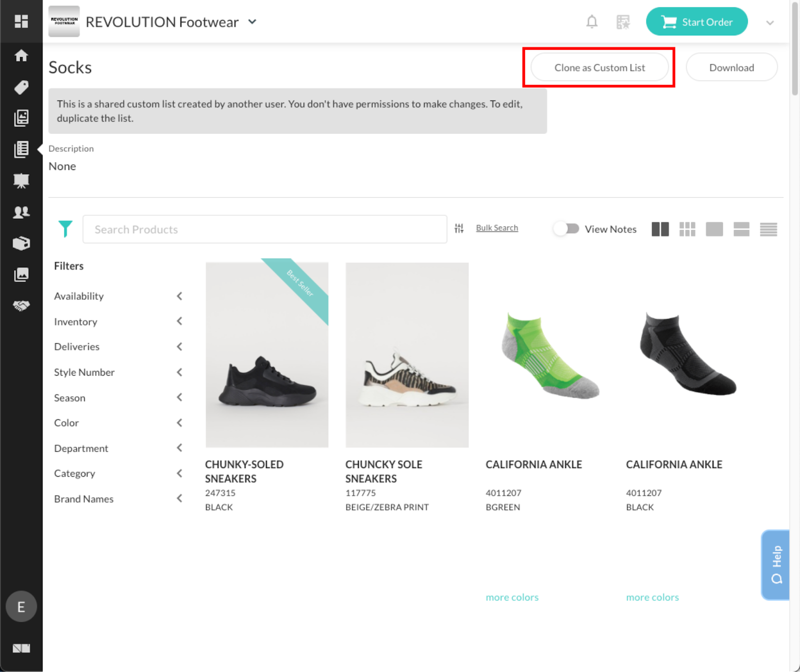Viewport: 800px width, 672px height.
Task: Click more colors under green California Ankle
Action: click(512, 597)
